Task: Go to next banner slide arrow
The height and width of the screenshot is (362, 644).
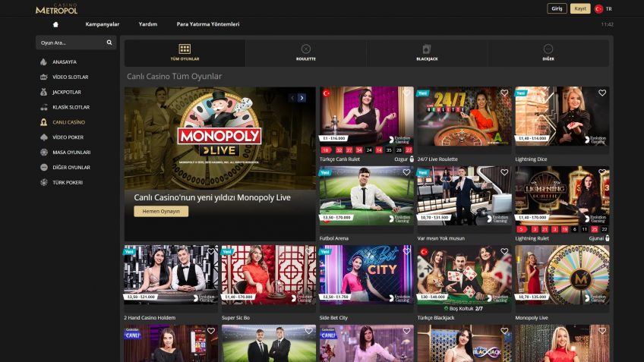Action: point(301,98)
